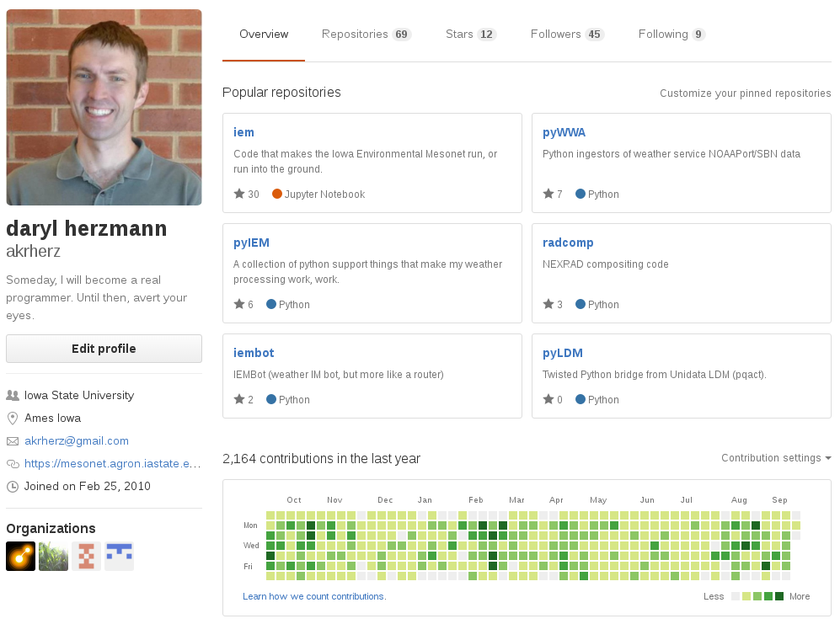Open the corn field organization avatar
The height and width of the screenshot is (624, 840).
click(x=54, y=556)
